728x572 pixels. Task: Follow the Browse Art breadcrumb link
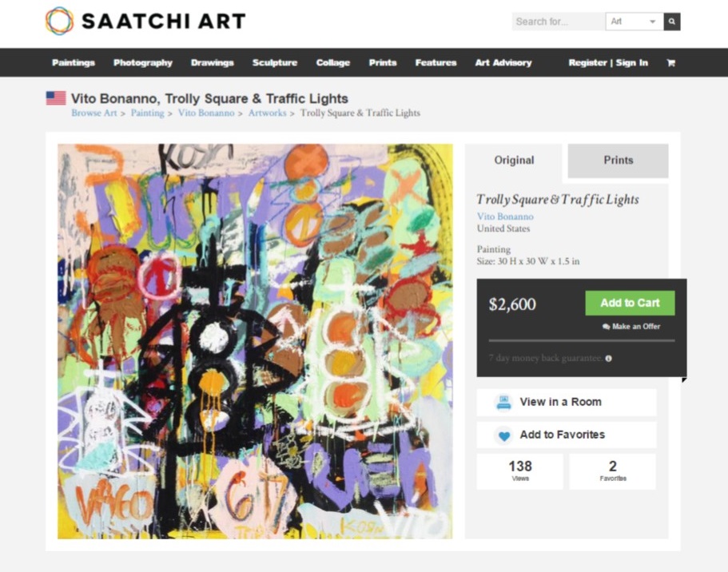click(93, 113)
